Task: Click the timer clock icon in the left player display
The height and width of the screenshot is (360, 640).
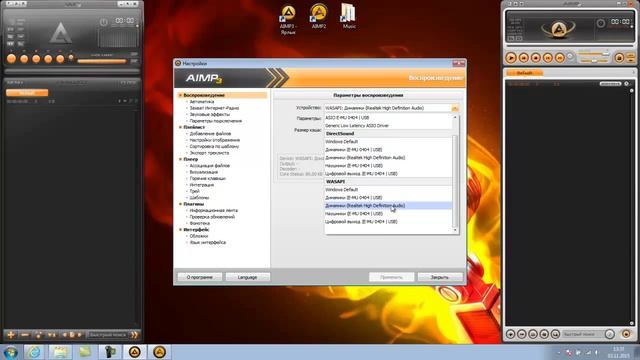Action: 104,22
